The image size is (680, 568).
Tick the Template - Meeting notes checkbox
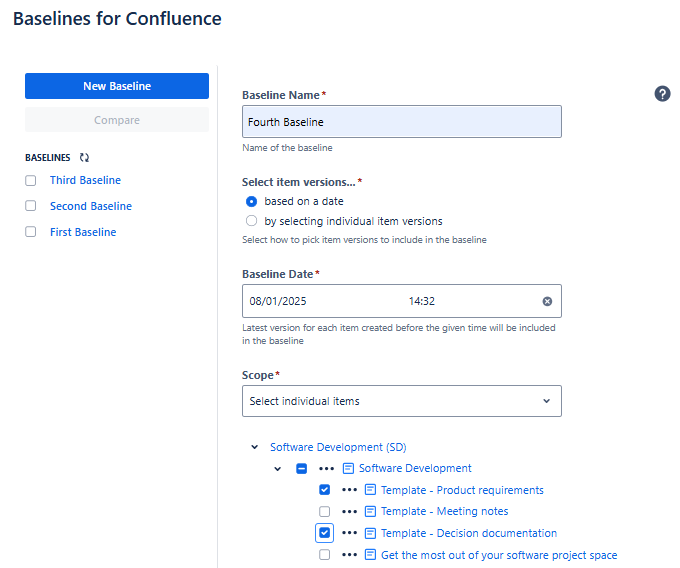(324, 512)
